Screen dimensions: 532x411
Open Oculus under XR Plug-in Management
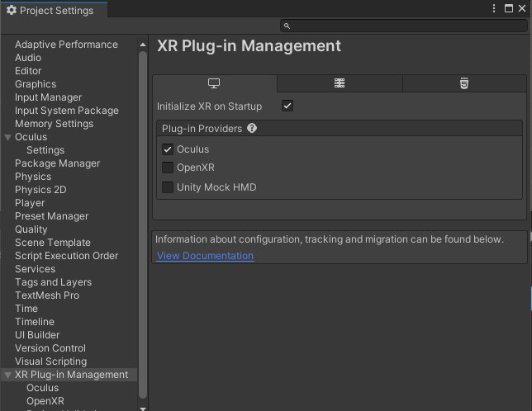42,388
